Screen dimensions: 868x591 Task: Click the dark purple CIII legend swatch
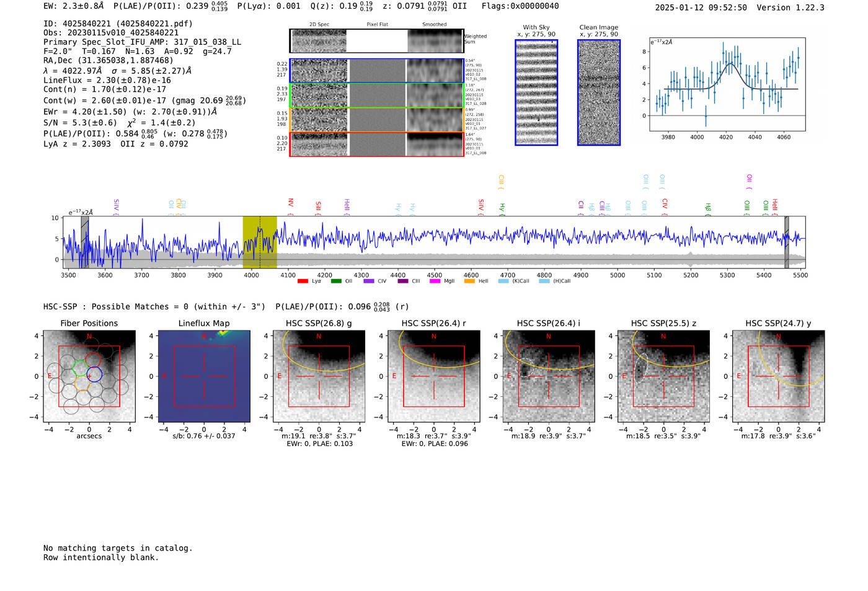point(403,281)
